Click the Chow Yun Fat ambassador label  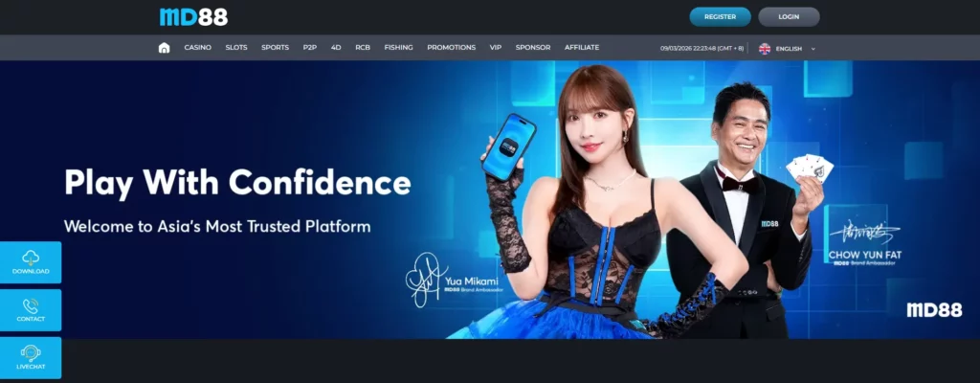click(865, 256)
